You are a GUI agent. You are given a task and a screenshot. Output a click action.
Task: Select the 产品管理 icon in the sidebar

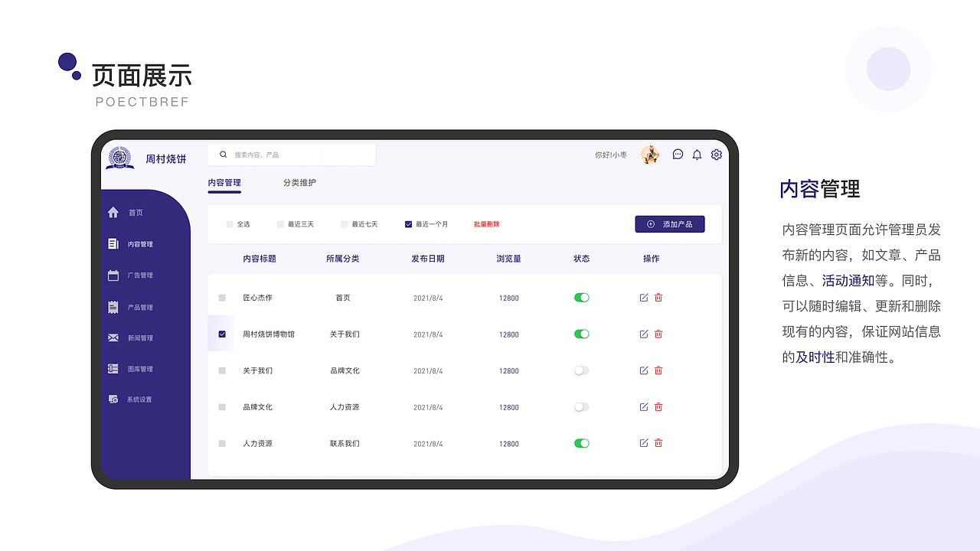(x=113, y=307)
